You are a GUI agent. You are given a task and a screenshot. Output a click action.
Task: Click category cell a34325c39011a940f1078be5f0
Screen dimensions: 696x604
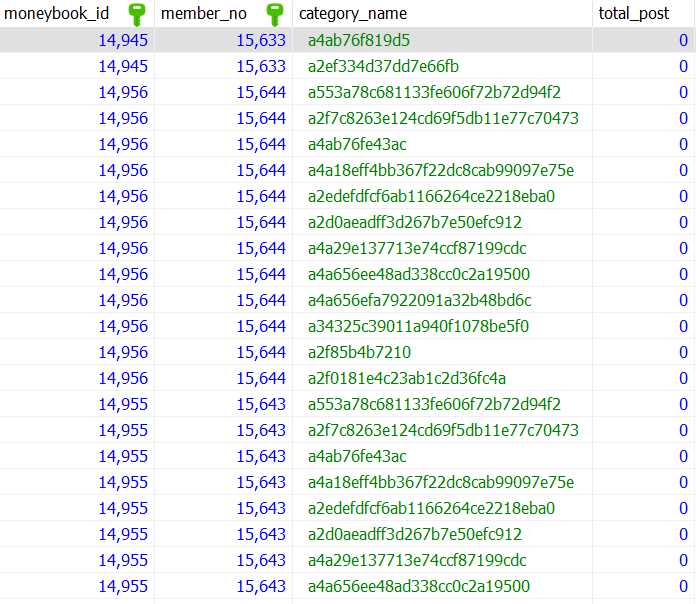[418, 326]
